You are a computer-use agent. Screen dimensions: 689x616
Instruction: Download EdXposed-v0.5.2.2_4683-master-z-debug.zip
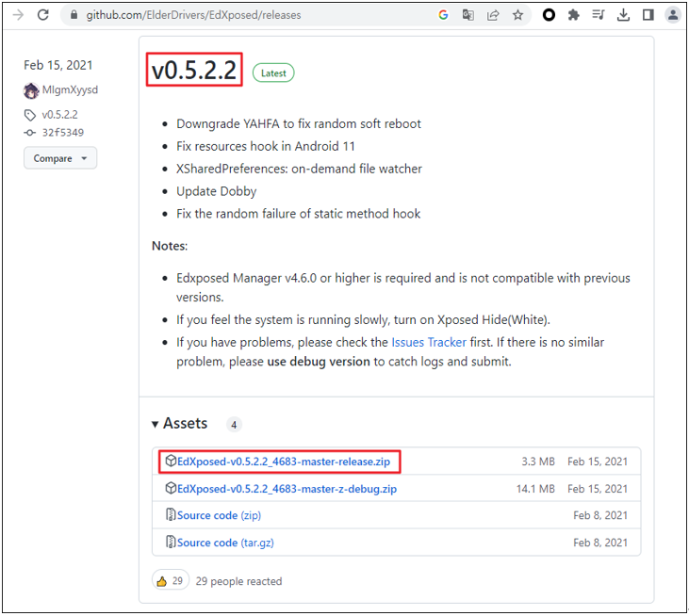pos(287,489)
